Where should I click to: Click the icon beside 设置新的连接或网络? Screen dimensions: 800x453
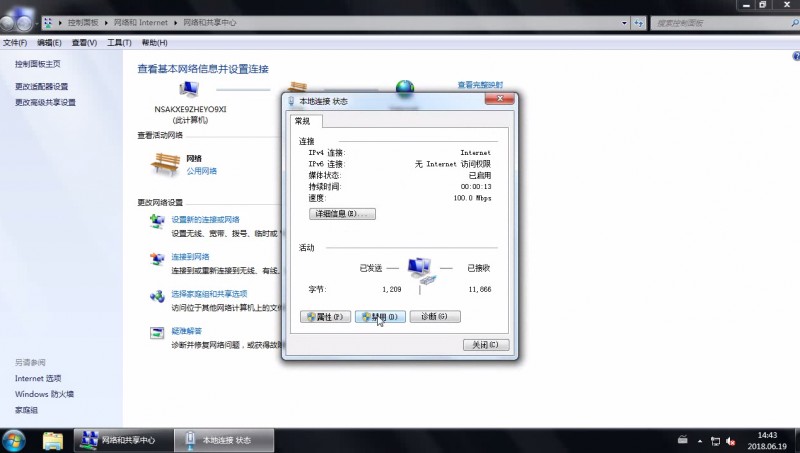point(157,221)
